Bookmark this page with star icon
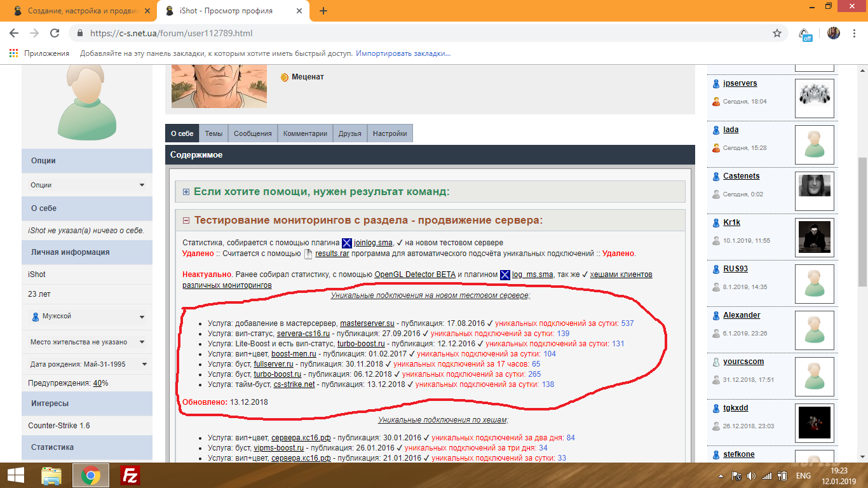This screenshot has width=868, height=488. click(x=776, y=33)
